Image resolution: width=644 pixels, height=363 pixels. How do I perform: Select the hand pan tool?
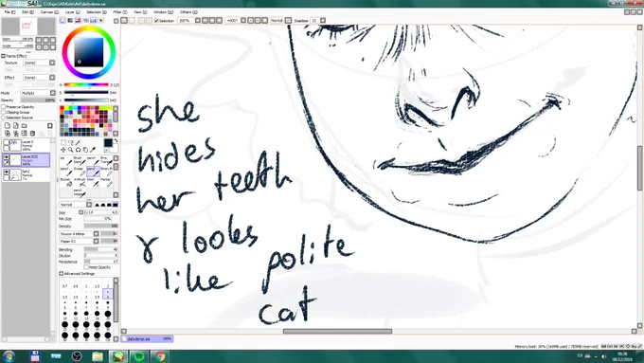[85, 150]
